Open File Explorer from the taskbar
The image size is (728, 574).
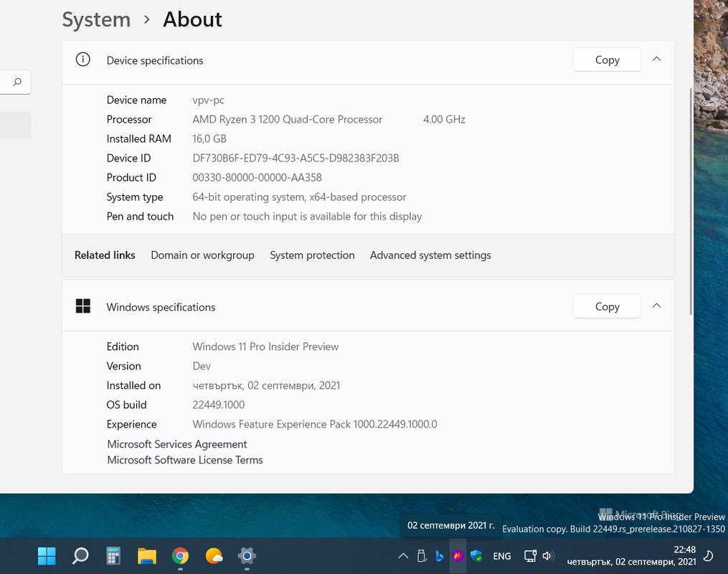147,556
